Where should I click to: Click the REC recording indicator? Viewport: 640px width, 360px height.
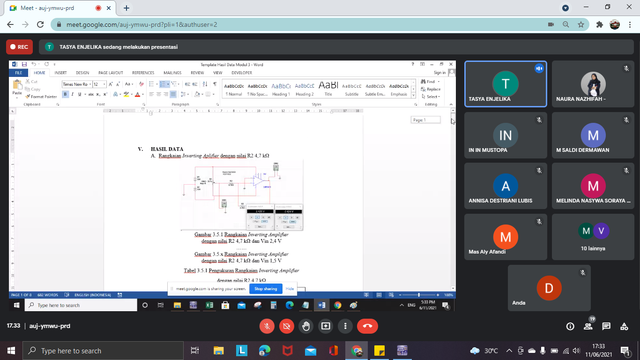click(20, 47)
